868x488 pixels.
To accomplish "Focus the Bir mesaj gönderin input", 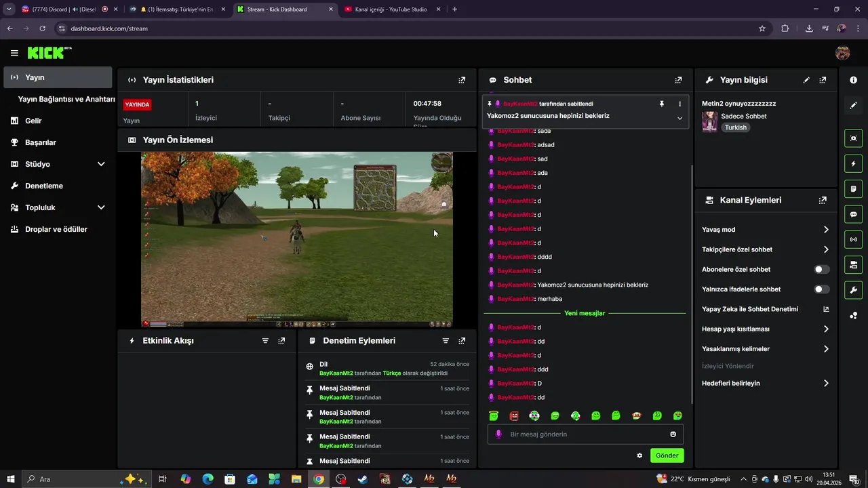I will pyautogui.click(x=585, y=434).
